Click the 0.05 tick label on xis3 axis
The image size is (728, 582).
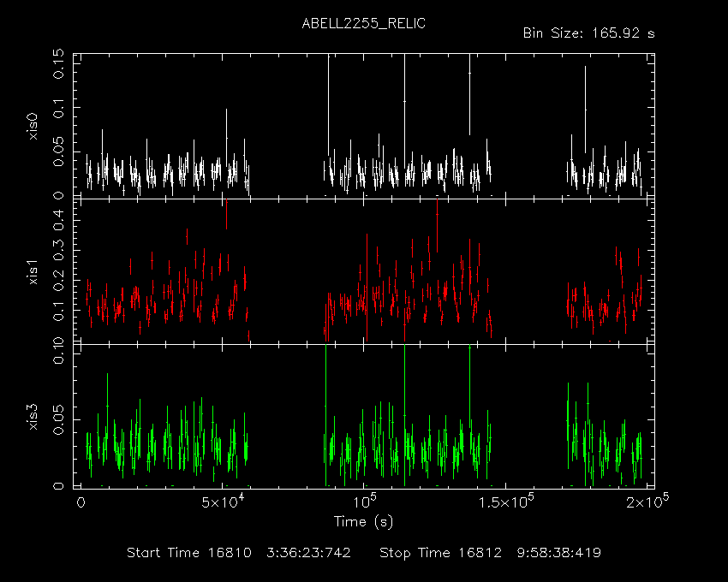58,419
